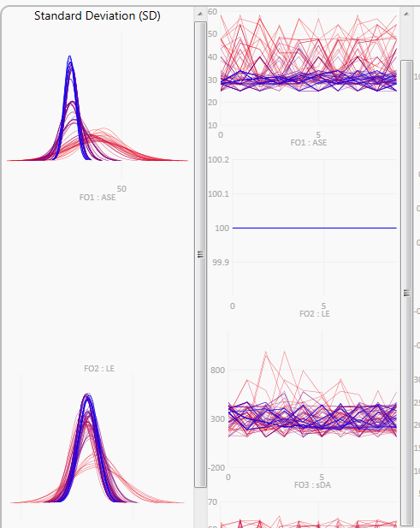Click the flat blue line in FO2 : LE chart

314,228
